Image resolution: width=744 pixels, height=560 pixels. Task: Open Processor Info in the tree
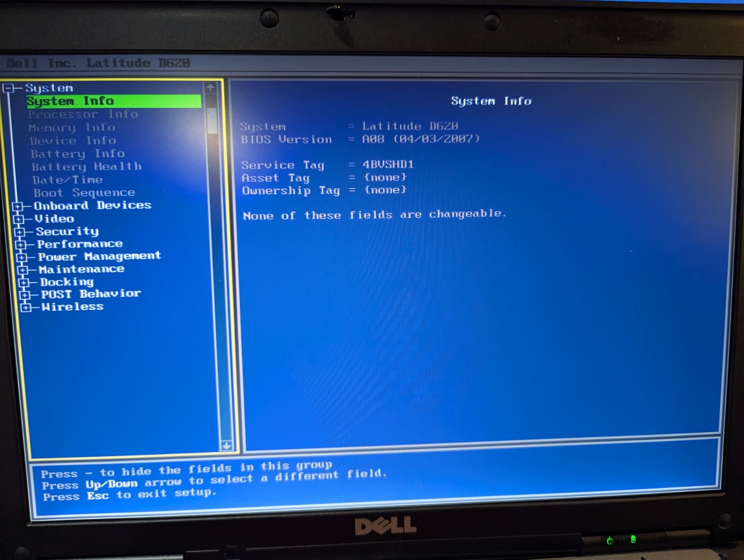(x=83, y=114)
